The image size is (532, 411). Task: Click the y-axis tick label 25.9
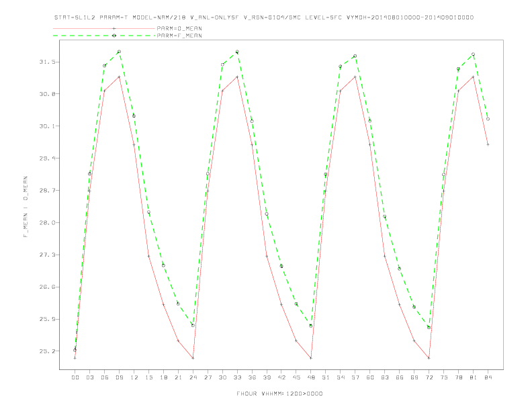pos(48,319)
